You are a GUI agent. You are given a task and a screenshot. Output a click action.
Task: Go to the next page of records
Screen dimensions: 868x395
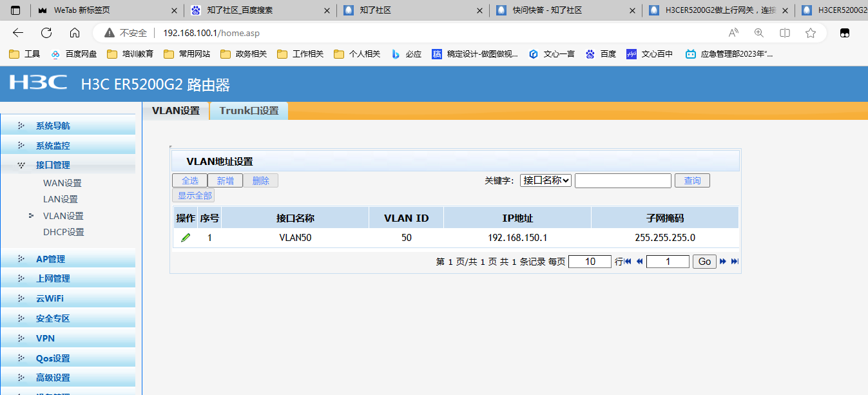pyautogui.click(x=723, y=262)
